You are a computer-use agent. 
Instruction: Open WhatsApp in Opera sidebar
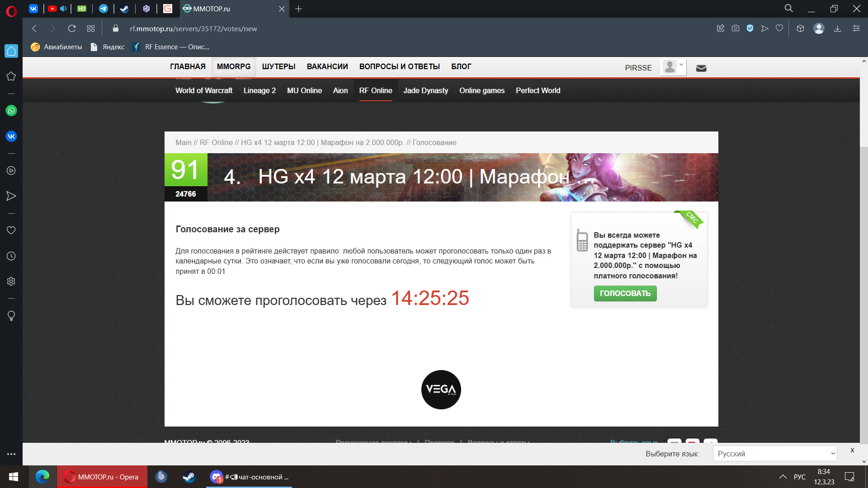pos(11,111)
